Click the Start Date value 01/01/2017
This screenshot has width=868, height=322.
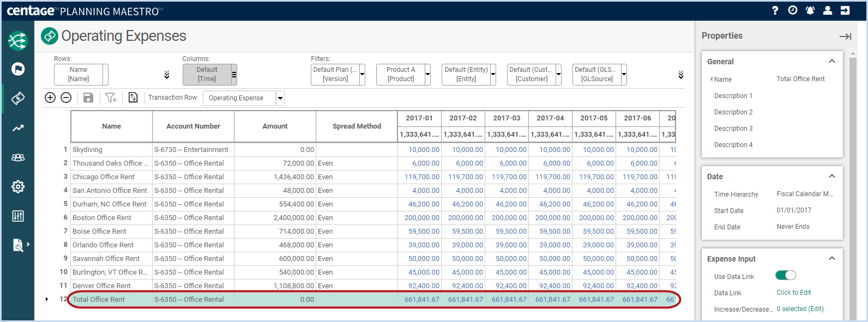(794, 210)
